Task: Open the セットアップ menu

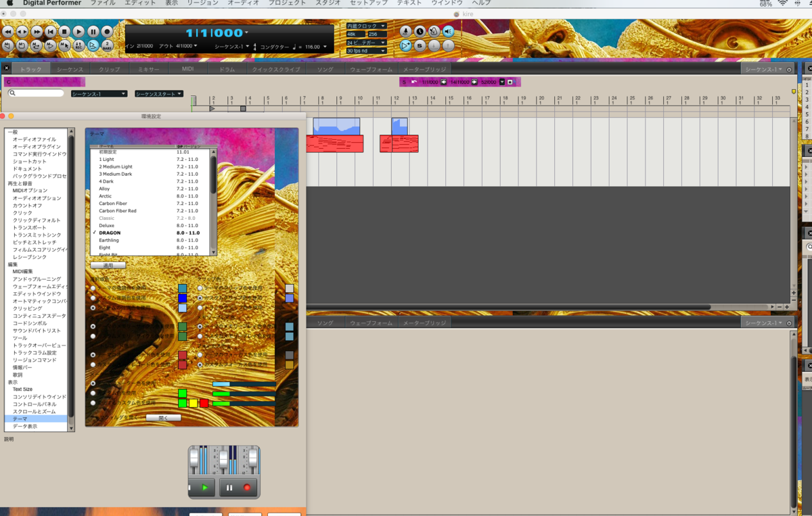Action: point(369,3)
